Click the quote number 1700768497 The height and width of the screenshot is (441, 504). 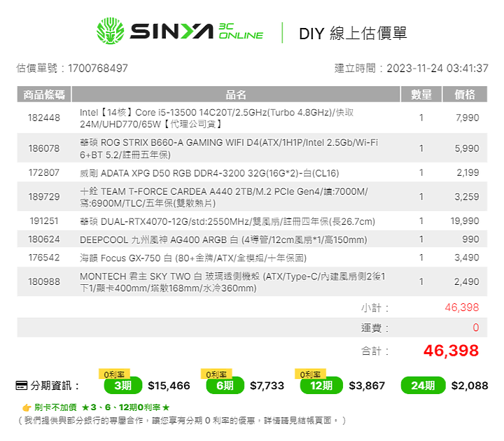(x=98, y=68)
